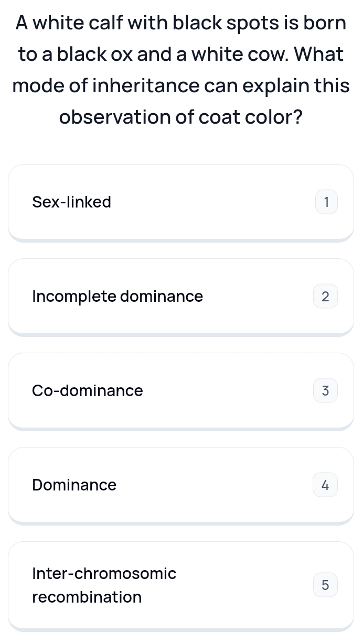Click the 'Incomplete dominance' label text
Image resolution: width=363 pixels, height=644 pixels.
tap(118, 297)
